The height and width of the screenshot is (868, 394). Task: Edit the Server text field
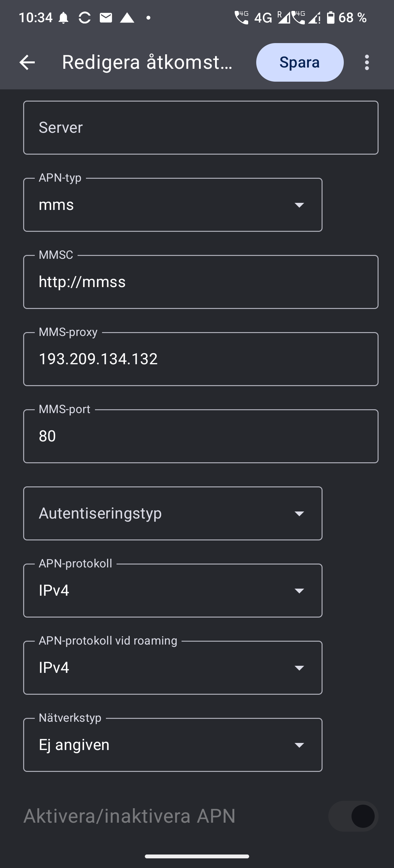(201, 128)
